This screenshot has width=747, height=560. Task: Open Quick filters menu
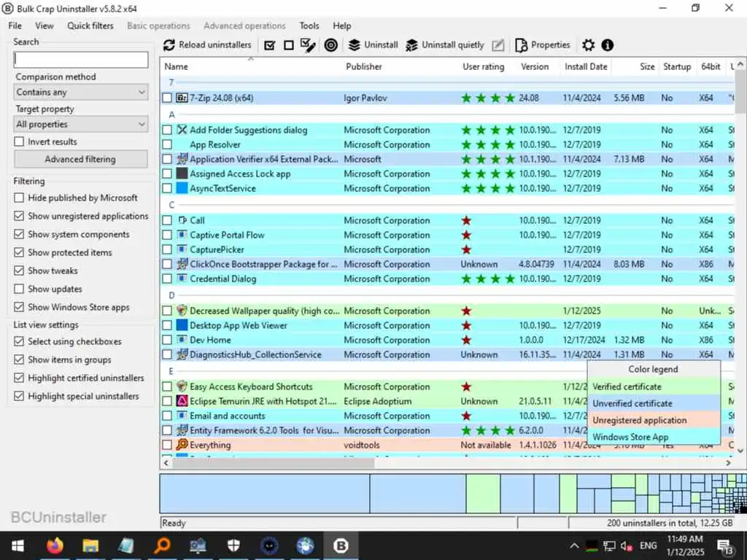point(90,26)
